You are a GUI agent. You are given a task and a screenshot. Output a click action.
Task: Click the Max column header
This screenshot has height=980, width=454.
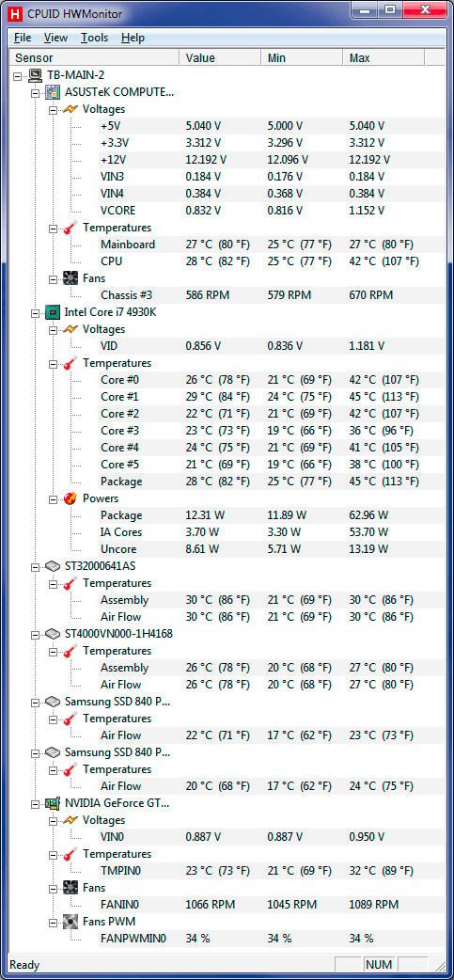384,57
